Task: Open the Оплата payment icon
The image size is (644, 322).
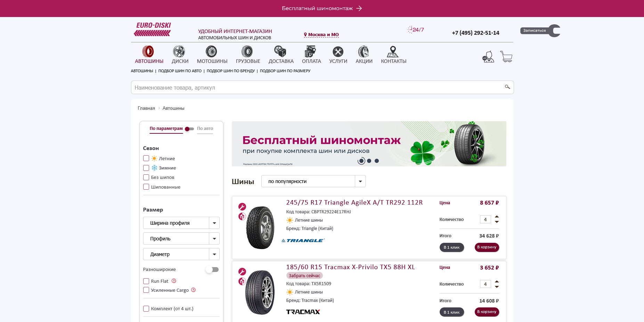Action: [310, 51]
